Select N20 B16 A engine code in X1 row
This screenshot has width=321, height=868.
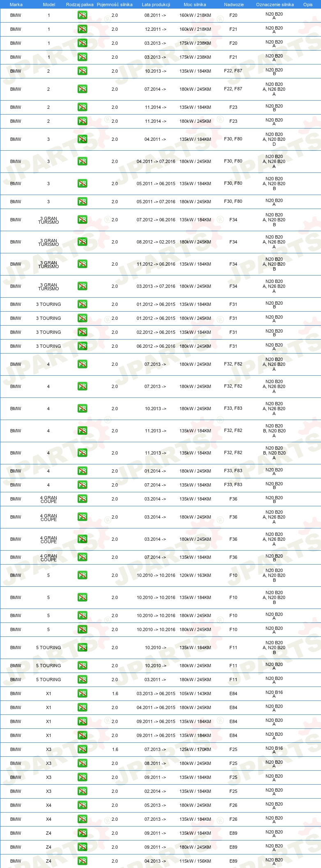coord(274,694)
